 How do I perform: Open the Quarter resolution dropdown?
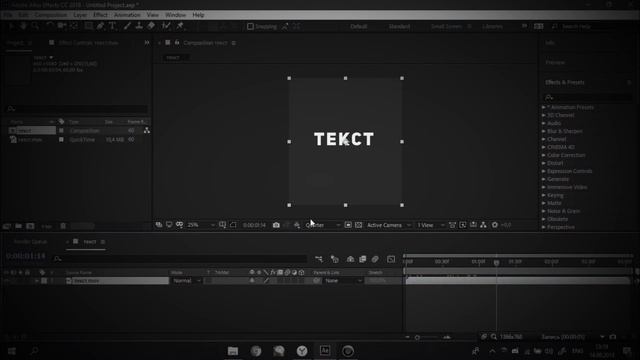(322, 225)
